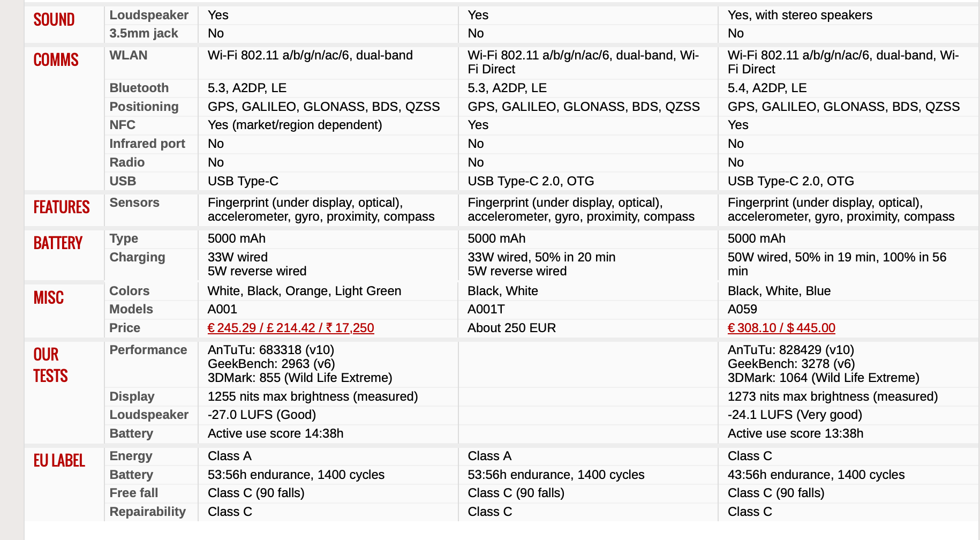Screen dimensions: 980x540
Task: Click the WLAN spec label
Action: pyautogui.click(x=128, y=55)
